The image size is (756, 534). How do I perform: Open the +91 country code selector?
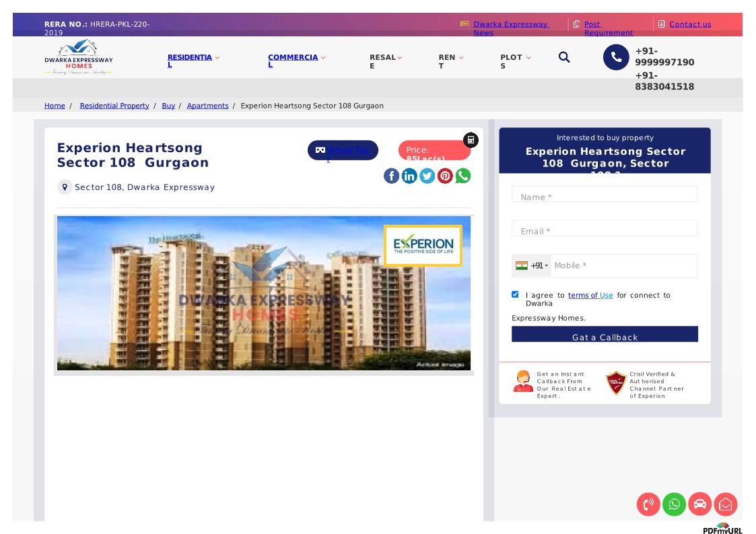(x=532, y=265)
